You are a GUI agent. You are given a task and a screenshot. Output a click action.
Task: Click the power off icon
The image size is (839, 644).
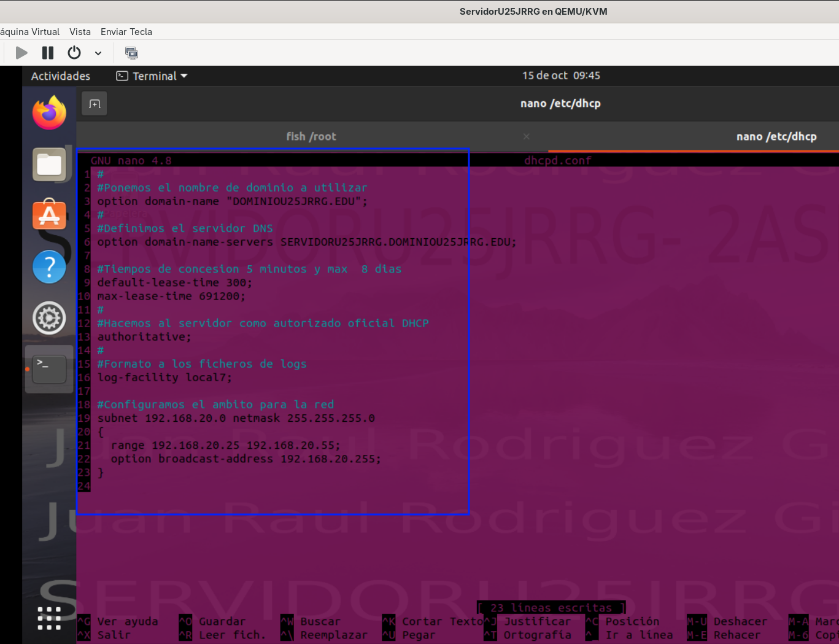click(74, 53)
